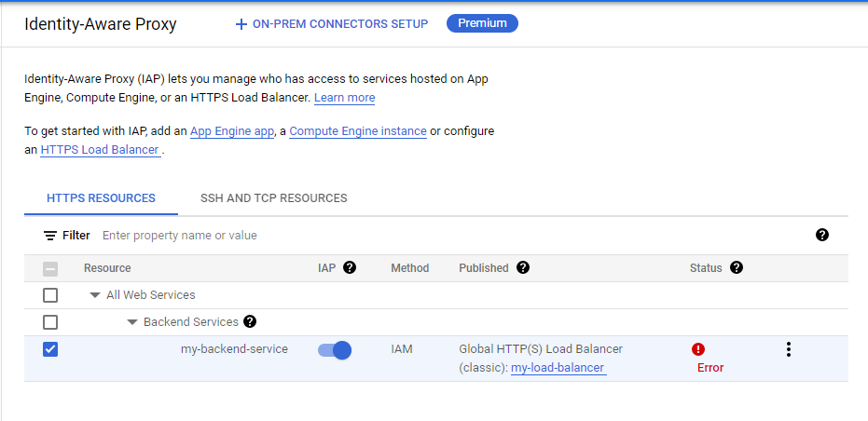Check the Backend Services checkbox
The width and height of the screenshot is (868, 421).
point(50,322)
